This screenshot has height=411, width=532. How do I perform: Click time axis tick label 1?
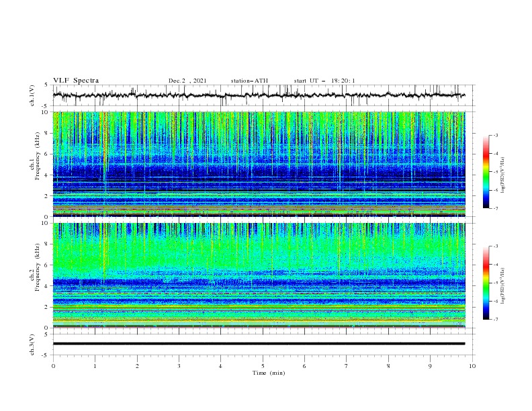click(95, 366)
